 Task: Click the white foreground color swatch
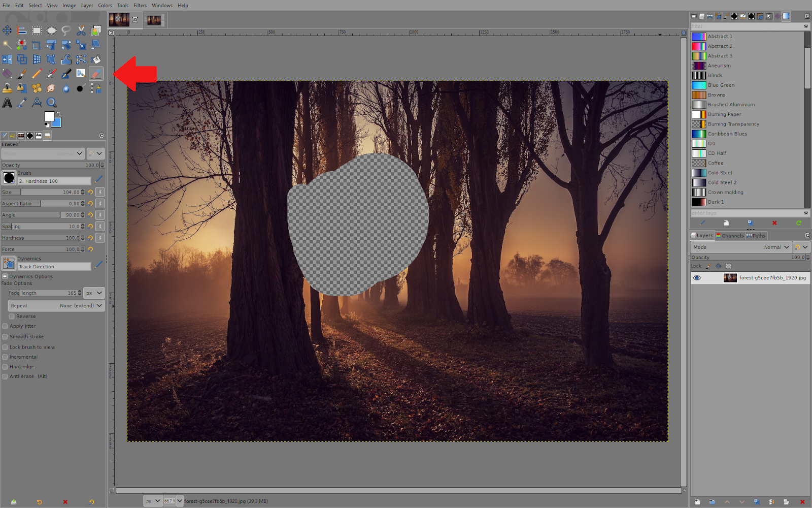[x=49, y=116]
